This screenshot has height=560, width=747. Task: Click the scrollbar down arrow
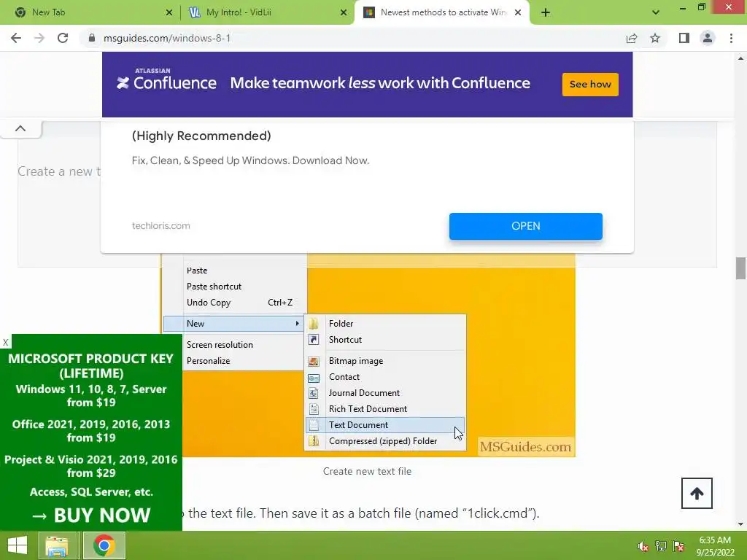(x=740, y=524)
